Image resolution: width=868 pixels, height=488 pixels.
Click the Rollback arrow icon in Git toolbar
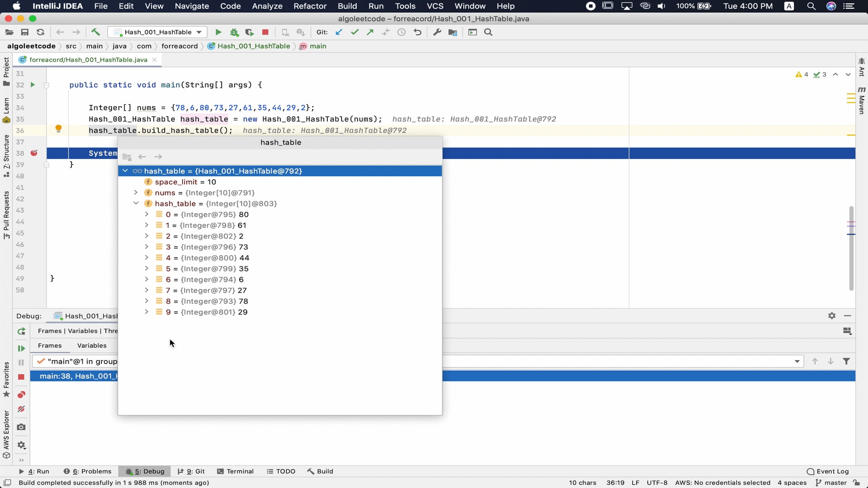pyautogui.click(x=417, y=32)
